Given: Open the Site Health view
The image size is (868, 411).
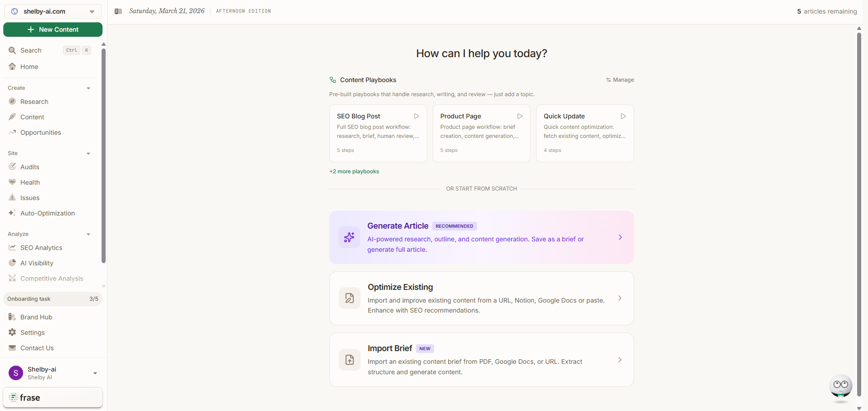Looking at the screenshot, I should (x=29, y=182).
